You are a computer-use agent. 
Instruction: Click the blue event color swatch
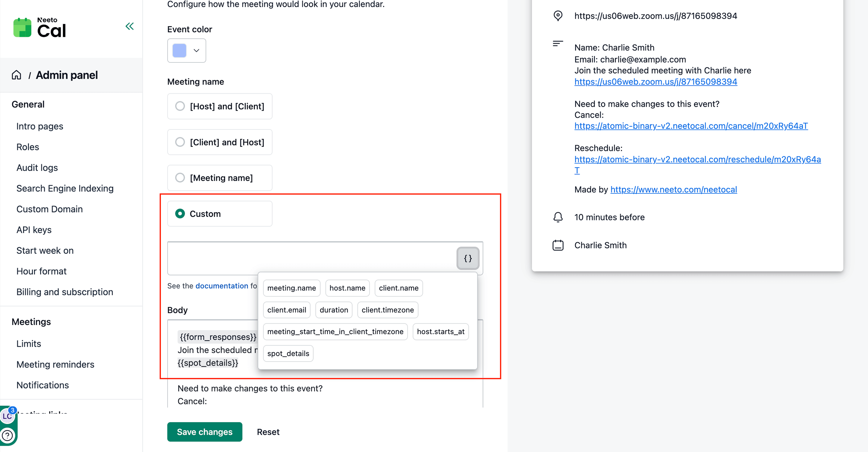(179, 51)
